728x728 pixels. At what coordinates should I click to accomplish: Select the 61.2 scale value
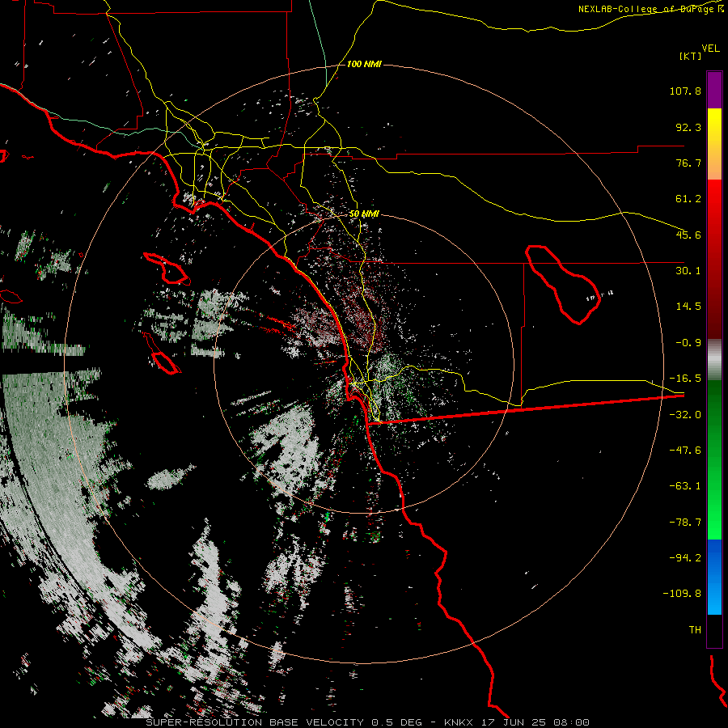[x=688, y=199]
